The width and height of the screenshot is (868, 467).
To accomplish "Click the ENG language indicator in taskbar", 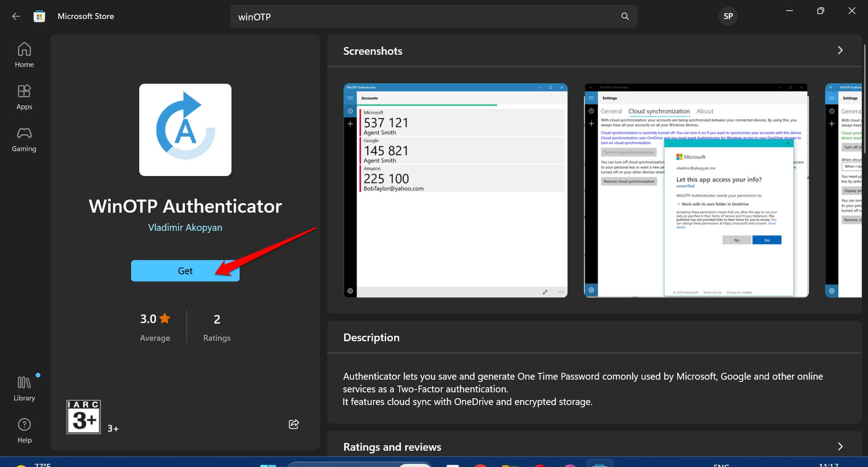I will 722,465.
